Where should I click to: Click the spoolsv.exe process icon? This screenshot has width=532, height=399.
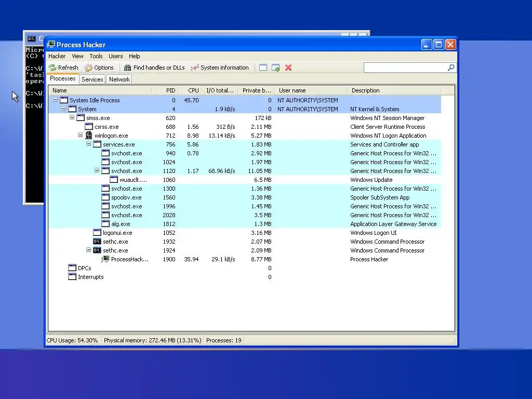point(105,197)
